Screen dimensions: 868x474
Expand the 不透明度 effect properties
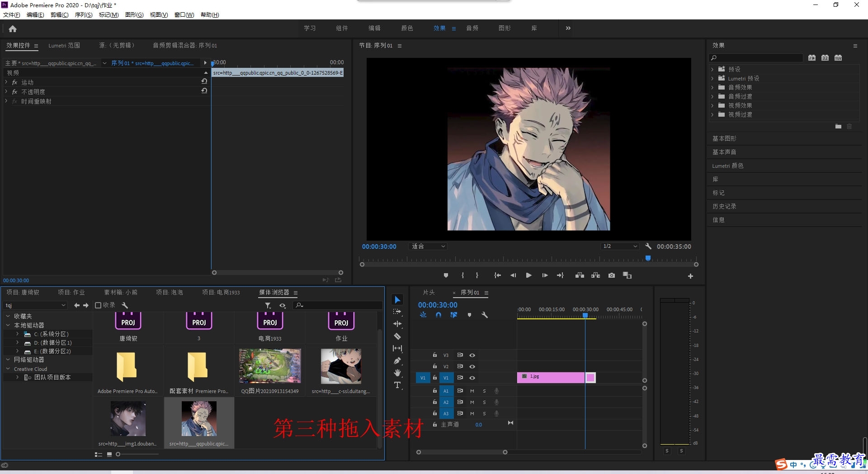(6, 91)
